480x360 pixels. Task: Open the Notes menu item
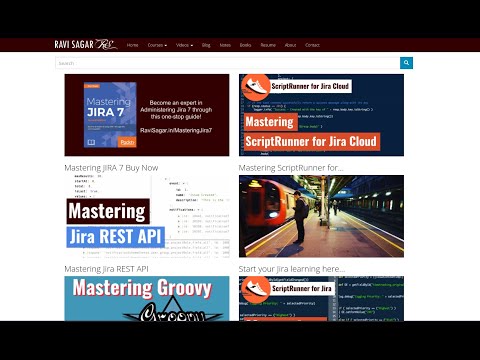[x=225, y=45]
